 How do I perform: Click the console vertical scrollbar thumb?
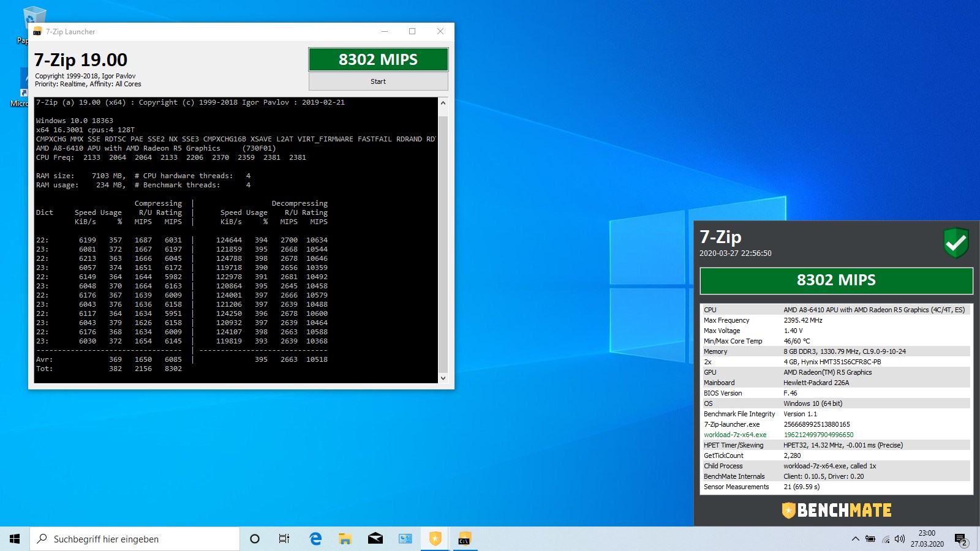[443, 244]
